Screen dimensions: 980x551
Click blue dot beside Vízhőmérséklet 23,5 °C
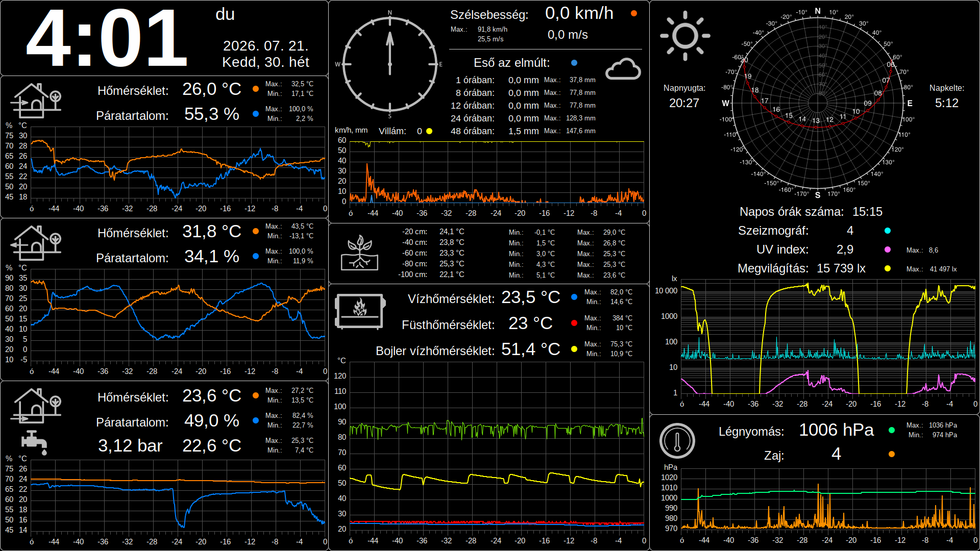(x=574, y=297)
